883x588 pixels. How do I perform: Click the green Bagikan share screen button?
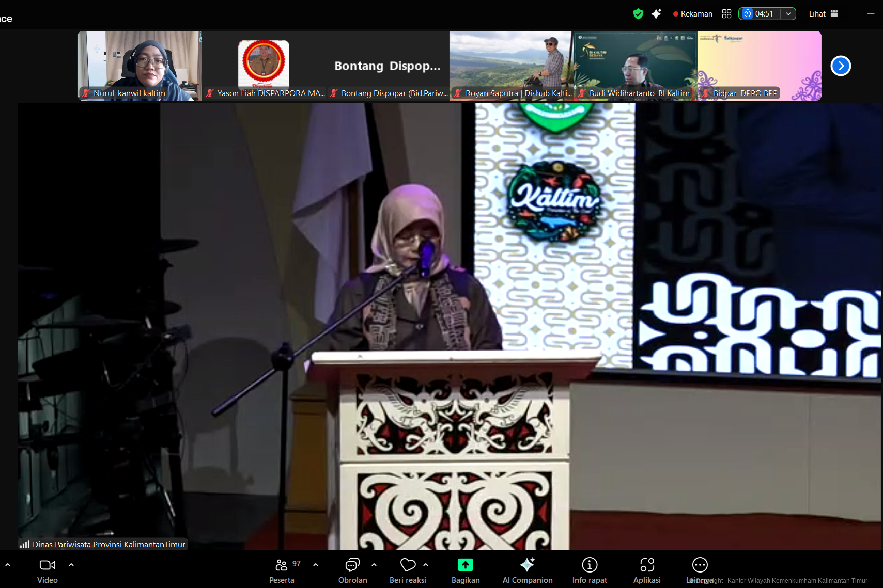pyautogui.click(x=465, y=565)
